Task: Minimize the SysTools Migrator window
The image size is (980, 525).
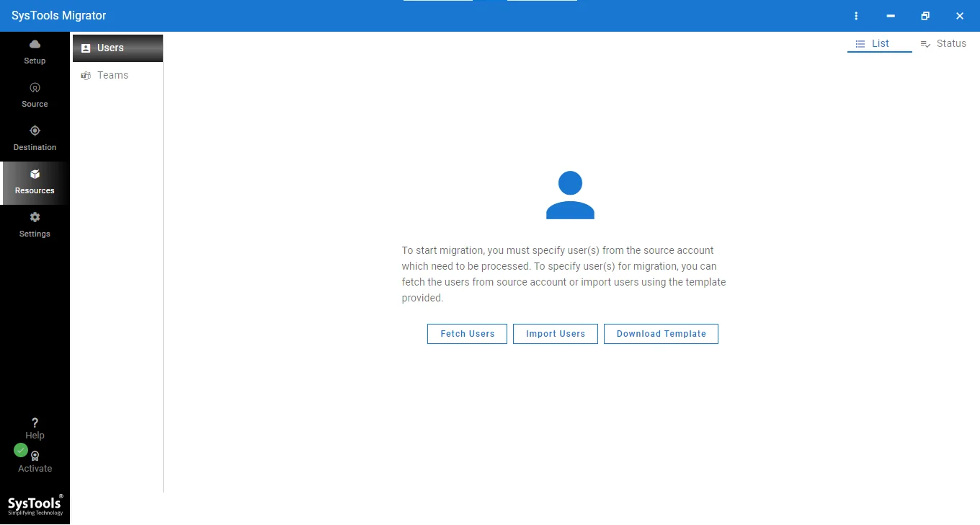Action: tap(891, 16)
